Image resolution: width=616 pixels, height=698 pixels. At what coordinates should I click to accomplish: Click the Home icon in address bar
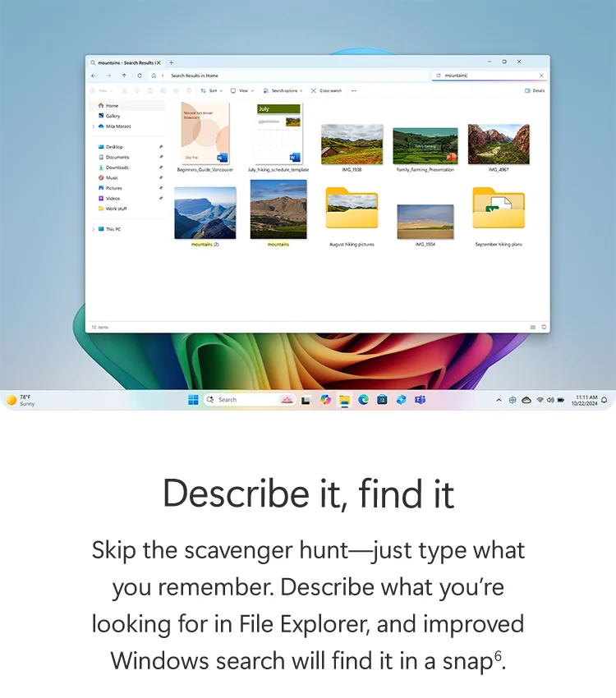click(154, 76)
